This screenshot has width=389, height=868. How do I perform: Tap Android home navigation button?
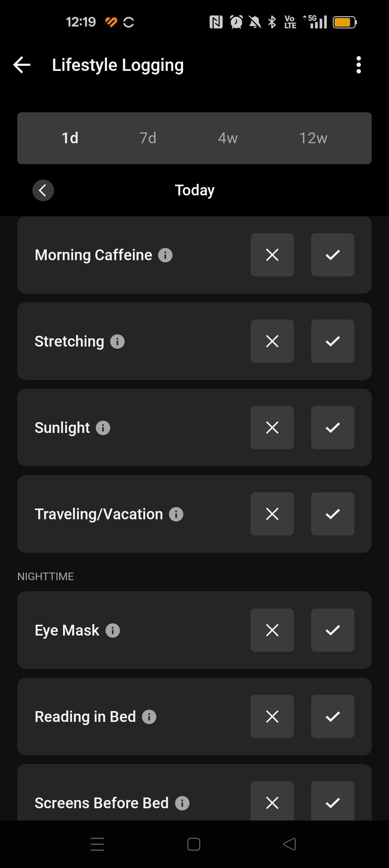(194, 844)
